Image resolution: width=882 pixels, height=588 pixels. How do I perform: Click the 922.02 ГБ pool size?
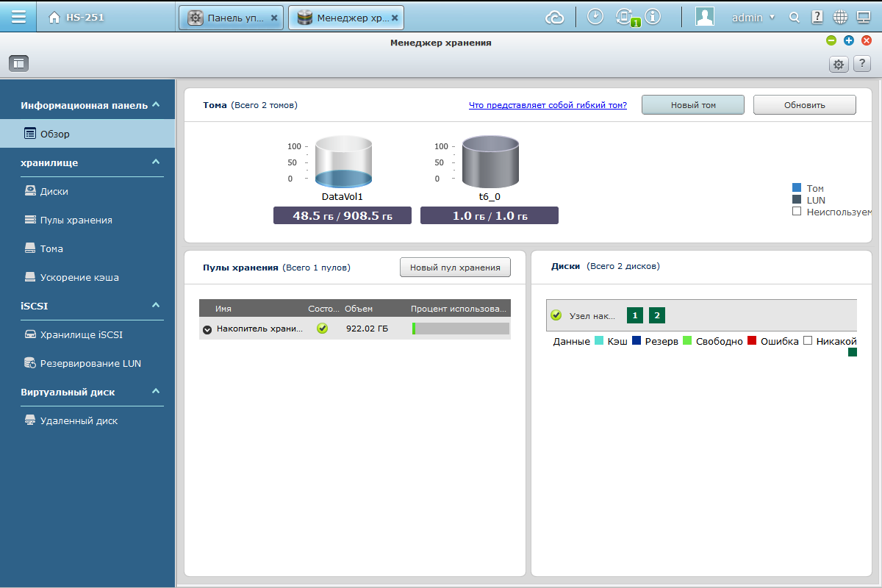367,329
